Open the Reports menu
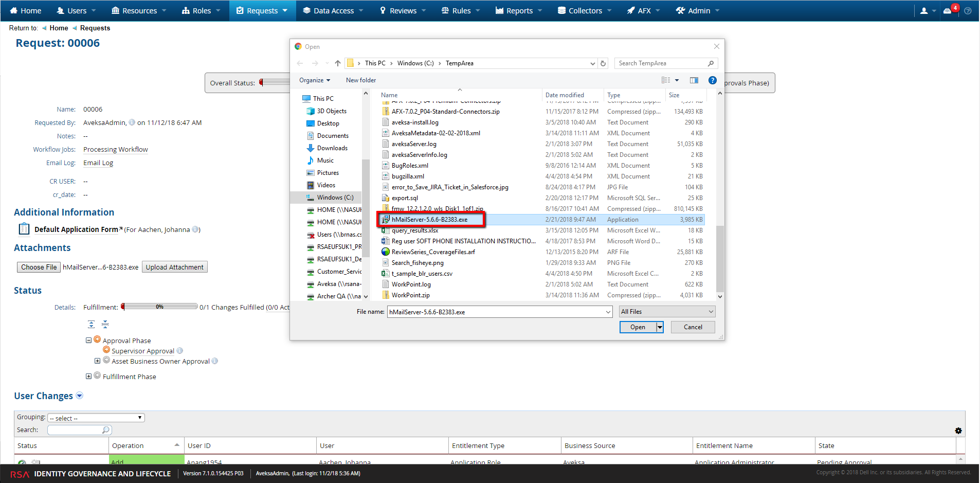Viewport: 980px width, 483px height. [x=518, y=10]
